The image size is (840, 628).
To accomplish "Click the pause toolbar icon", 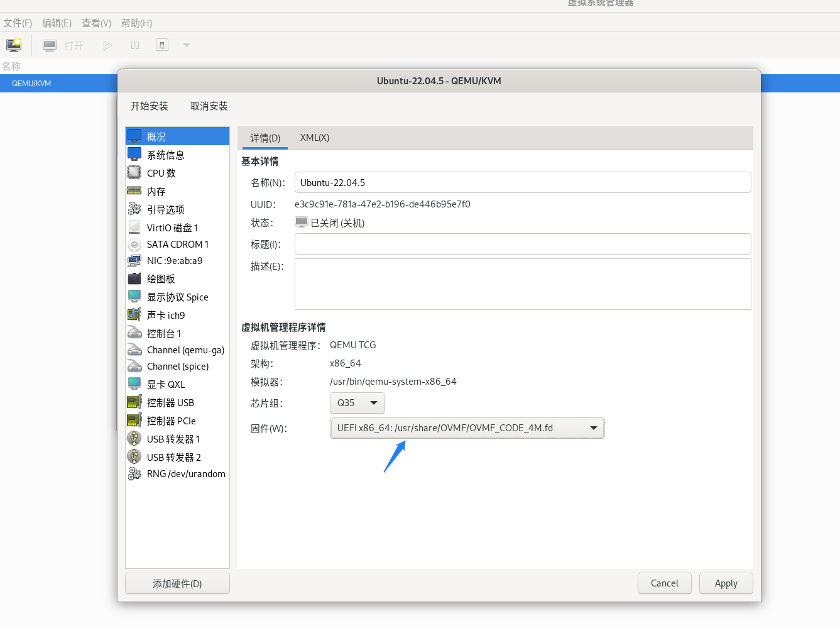I will coord(135,45).
